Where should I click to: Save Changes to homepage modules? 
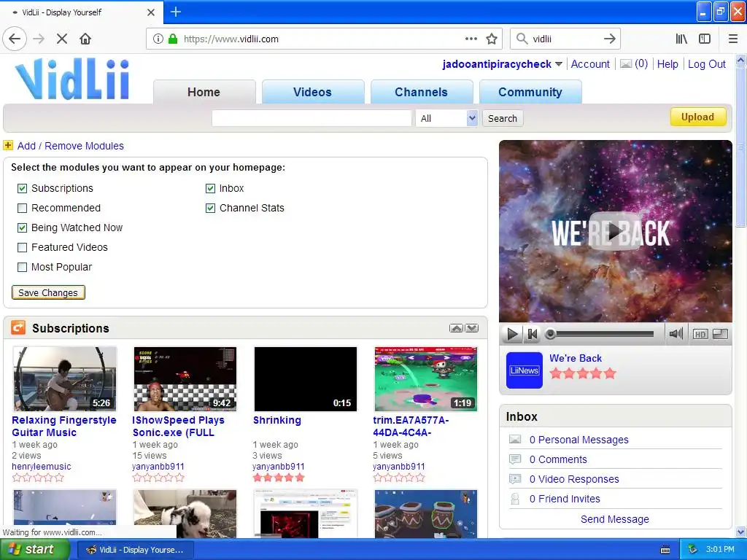pyautogui.click(x=48, y=292)
